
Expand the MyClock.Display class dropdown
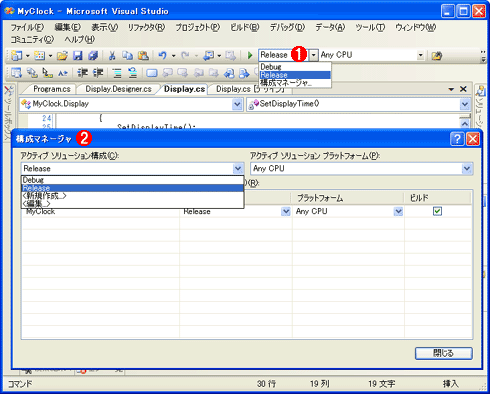tap(237, 104)
